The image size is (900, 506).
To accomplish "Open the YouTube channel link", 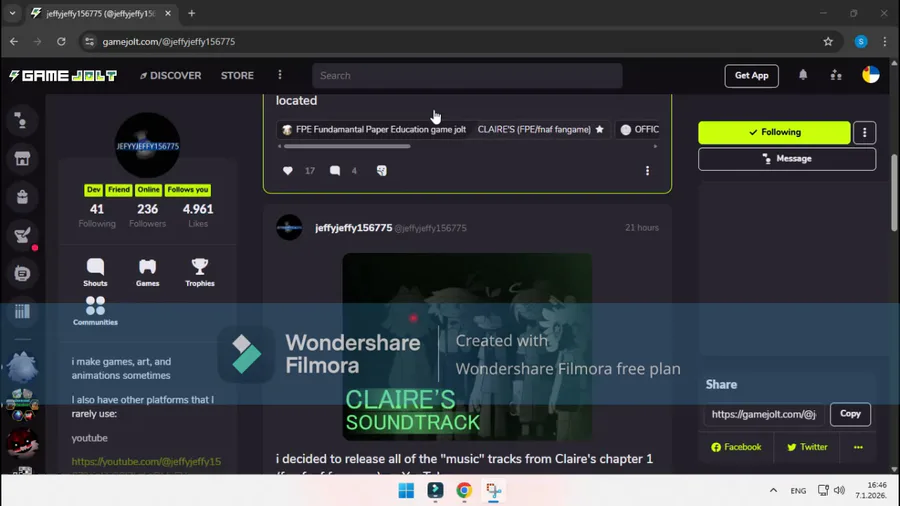I will pyautogui.click(x=146, y=461).
